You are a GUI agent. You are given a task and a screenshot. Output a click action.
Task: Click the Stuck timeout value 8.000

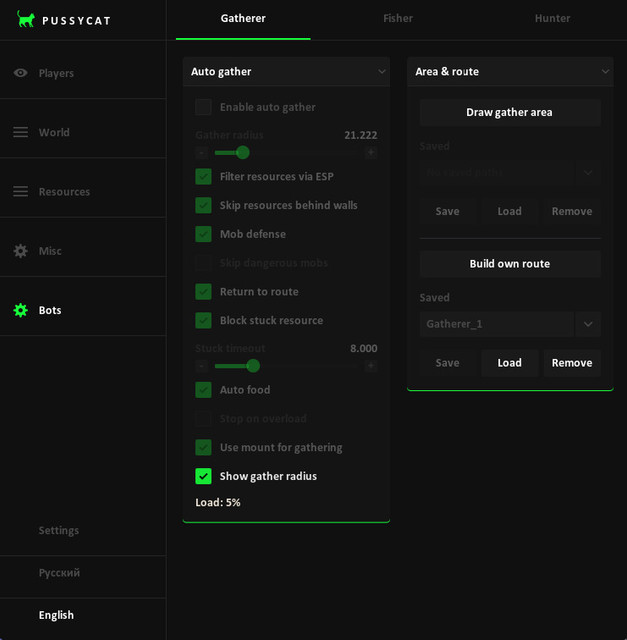click(x=363, y=348)
